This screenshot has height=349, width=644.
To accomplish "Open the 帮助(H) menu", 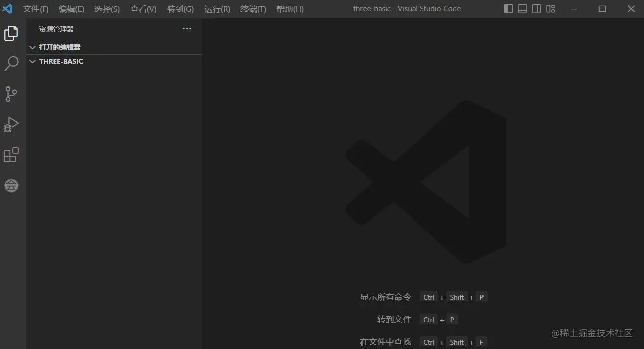I will pos(290,9).
